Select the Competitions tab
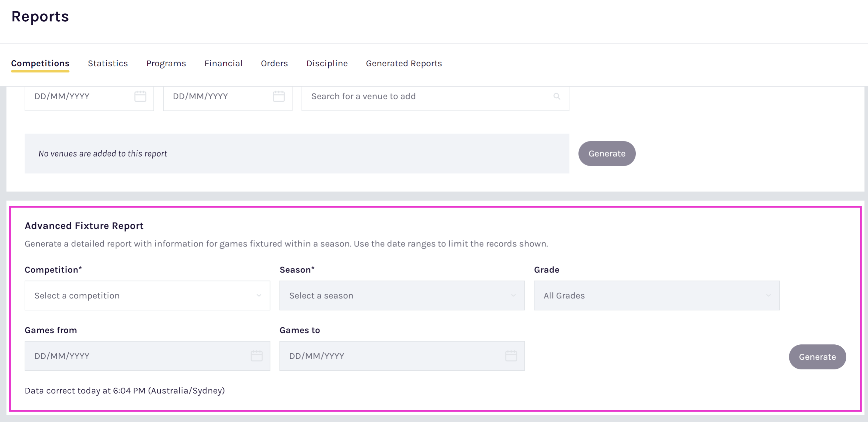The image size is (868, 422). click(x=40, y=63)
